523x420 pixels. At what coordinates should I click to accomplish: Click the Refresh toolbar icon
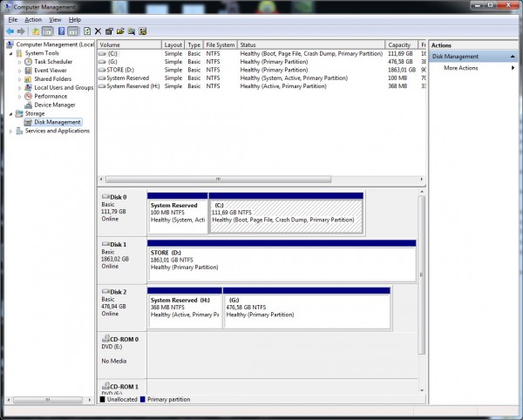tap(87, 31)
